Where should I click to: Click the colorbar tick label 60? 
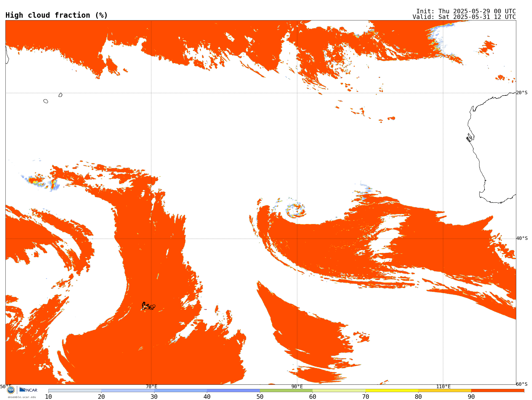(313, 397)
